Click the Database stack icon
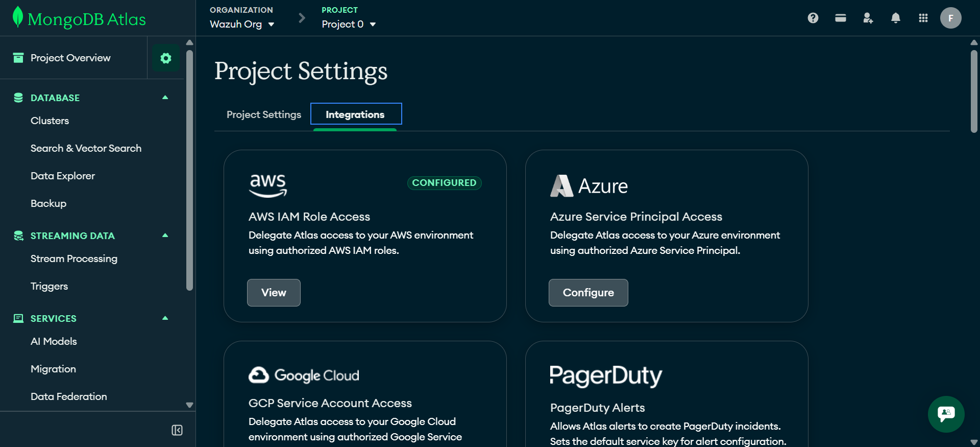The height and width of the screenshot is (447, 980). pyautogui.click(x=18, y=98)
